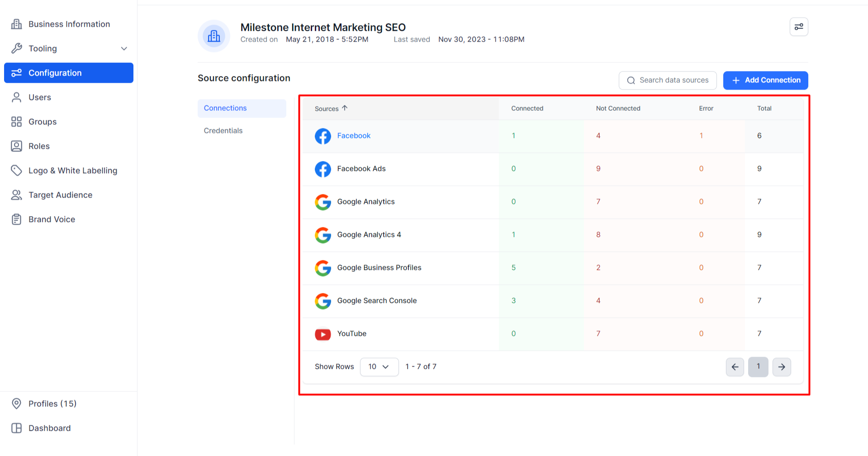This screenshot has height=456, width=868.
Task: Click the Google logo in Google Search Console row
Action: 323,301
